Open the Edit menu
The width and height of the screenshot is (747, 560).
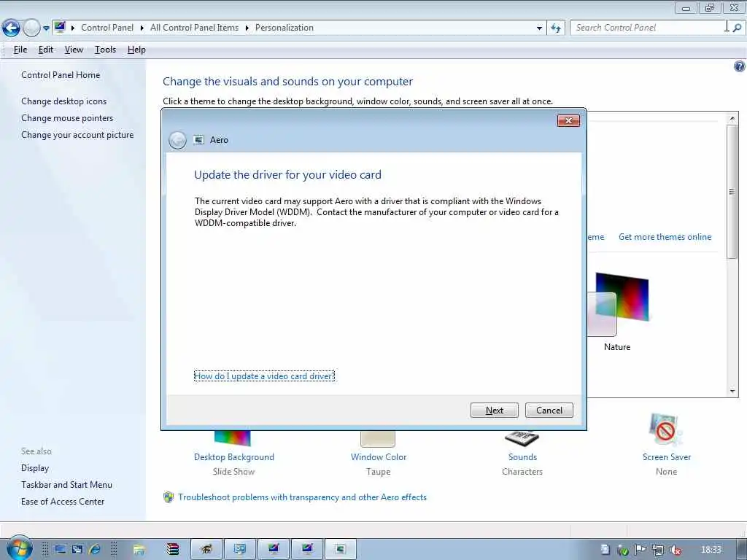[x=46, y=50]
